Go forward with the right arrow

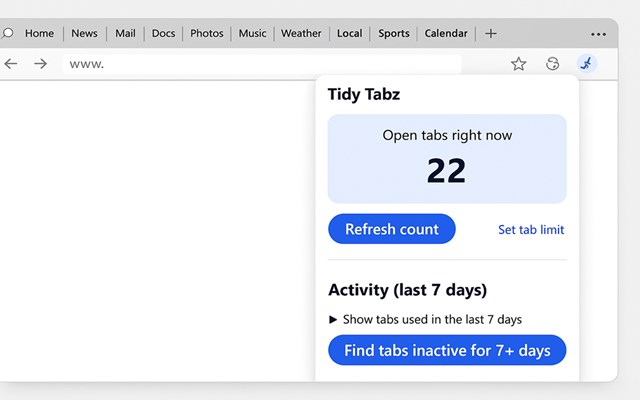[x=40, y=64]
